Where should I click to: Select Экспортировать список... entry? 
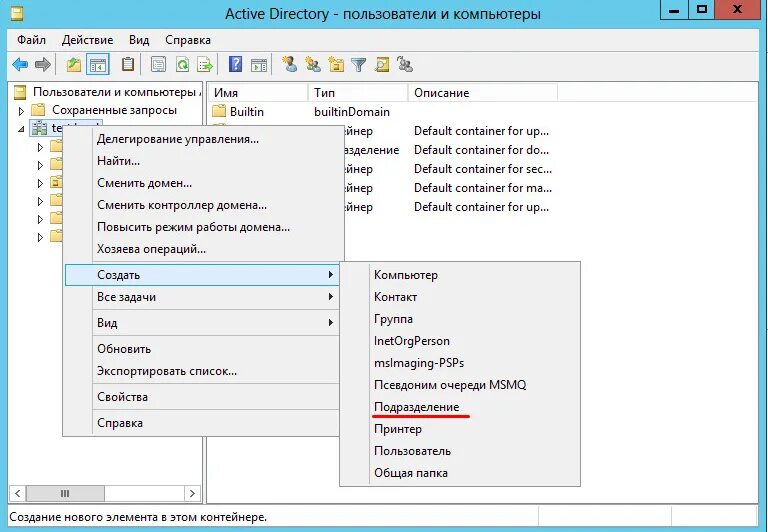(202, 371)
